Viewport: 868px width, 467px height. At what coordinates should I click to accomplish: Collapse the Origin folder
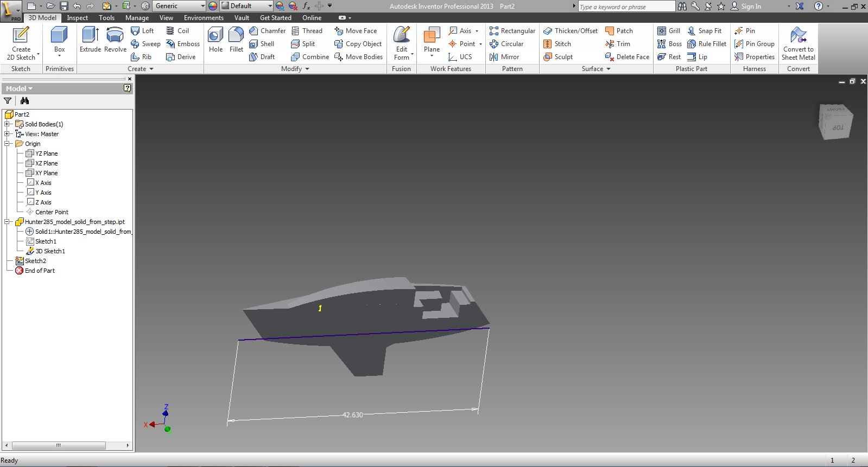point(7,144)
